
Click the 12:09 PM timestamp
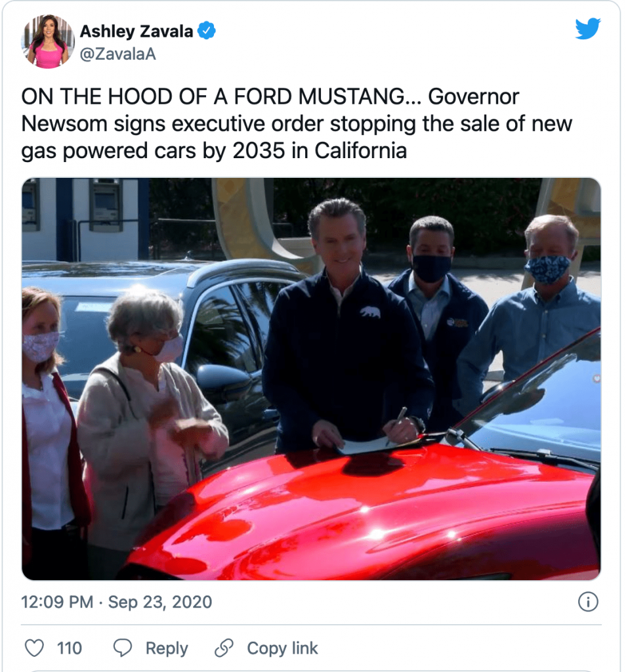(56, 602)
